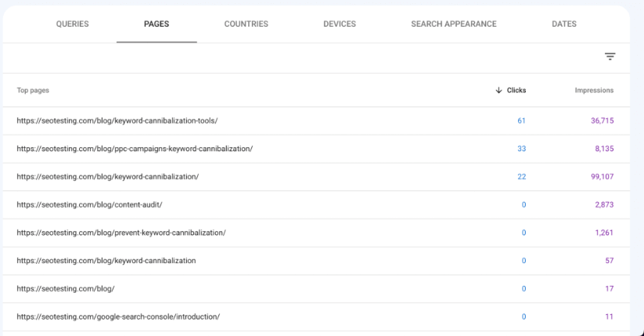Click the Clicks sort arrow
The height and width of the screenshot is (336, 644).
(x=498, y=90)
